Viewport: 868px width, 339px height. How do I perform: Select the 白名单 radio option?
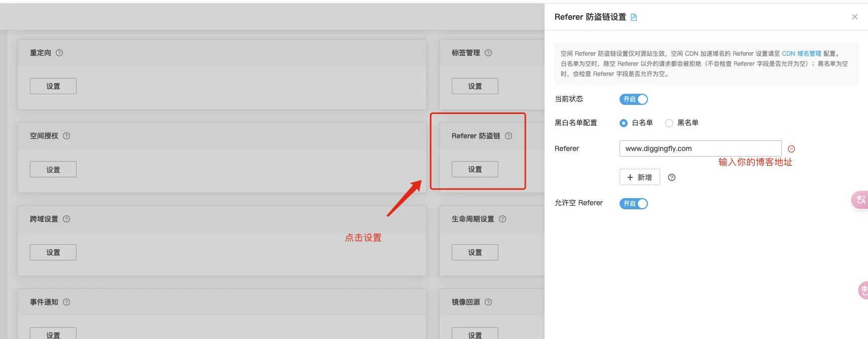[x=624, y=123]
